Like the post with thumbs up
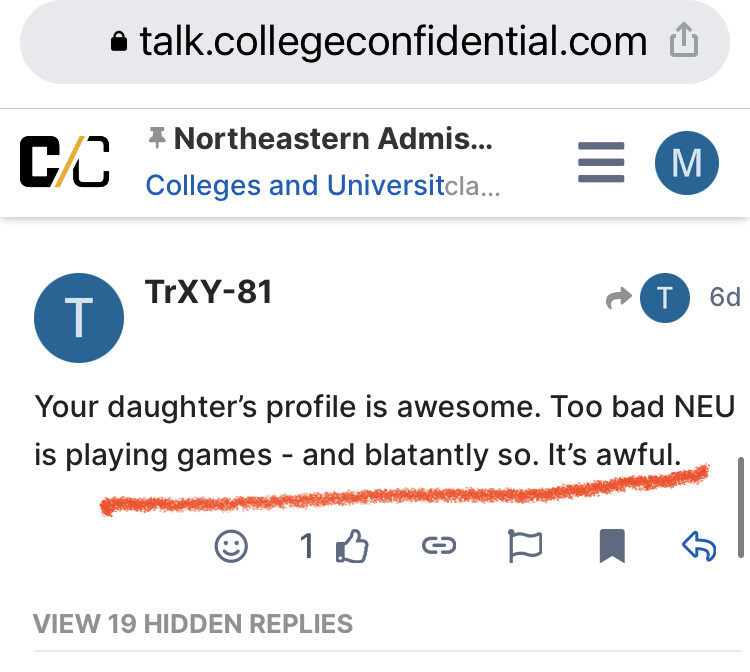 (x=353, y=546)
